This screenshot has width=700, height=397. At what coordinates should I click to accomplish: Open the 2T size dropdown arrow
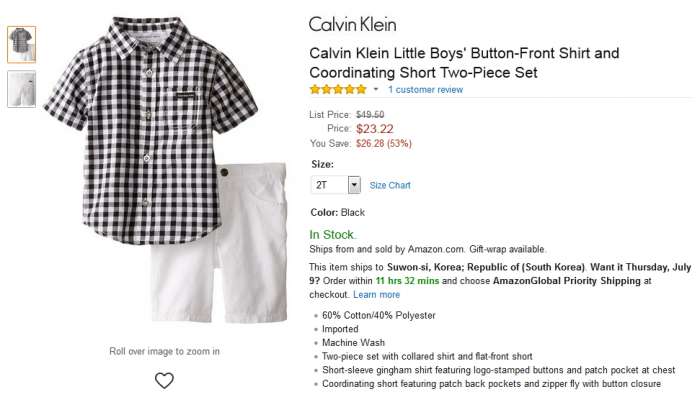pyautogui.click(x=354, y=185)
